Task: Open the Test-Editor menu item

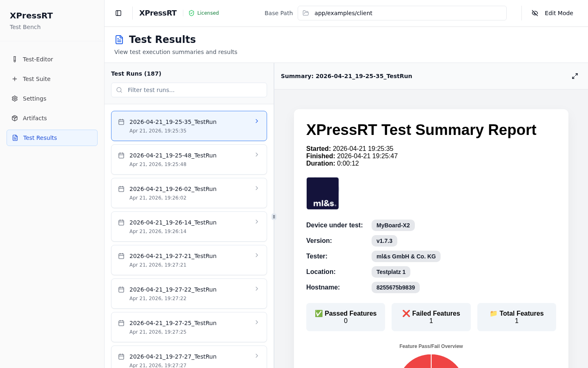Action: pyautogui.click(x=52, y=59)
